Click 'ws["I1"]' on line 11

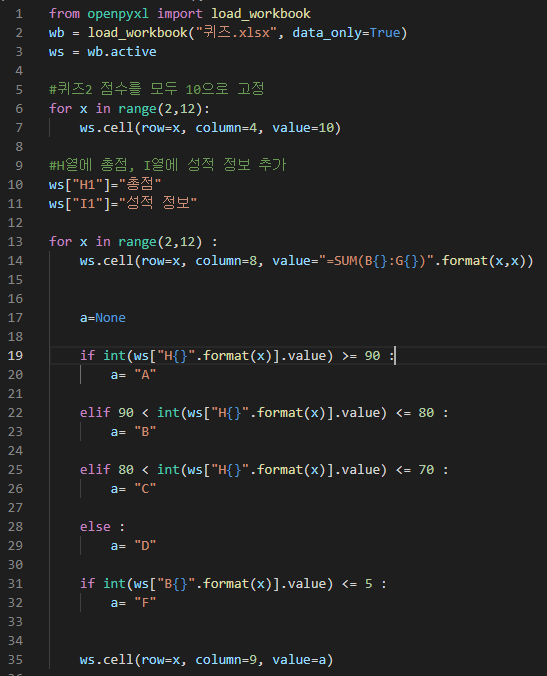80,203
